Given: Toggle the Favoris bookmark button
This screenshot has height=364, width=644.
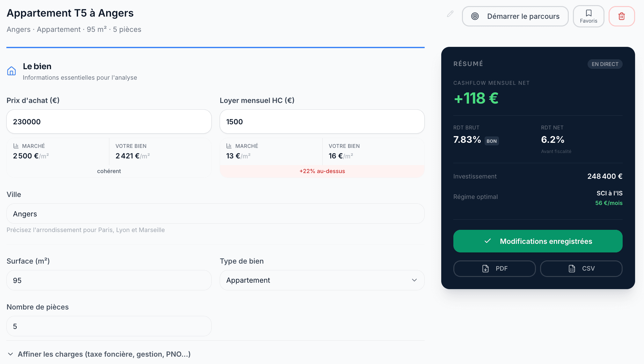Looking at the screenshot, I should (588, 16).
